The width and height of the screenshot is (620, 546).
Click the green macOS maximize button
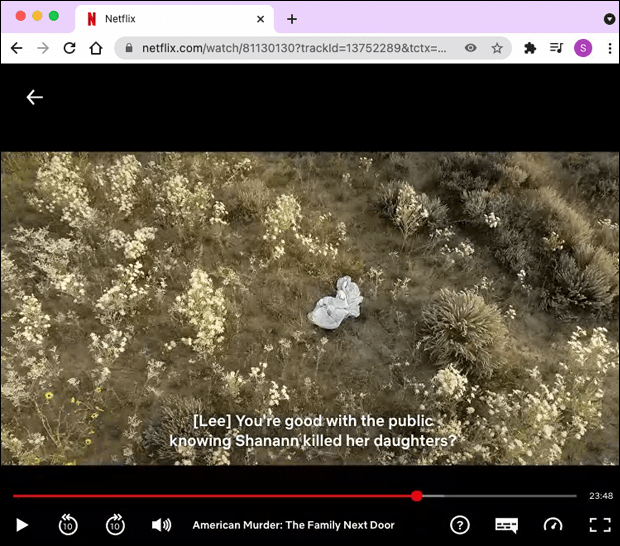54,16
